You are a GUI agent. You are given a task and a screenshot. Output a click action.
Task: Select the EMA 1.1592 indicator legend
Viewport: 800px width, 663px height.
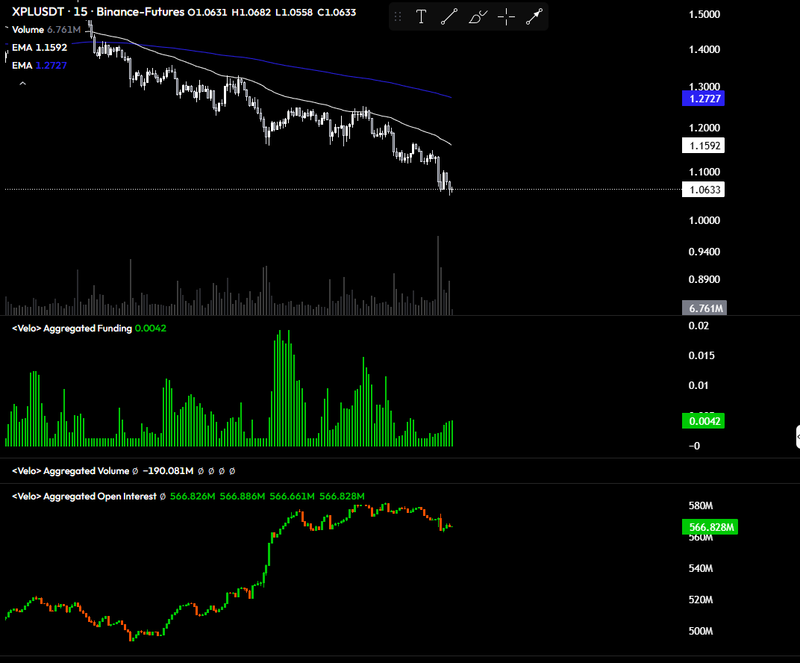coord(39,47)
